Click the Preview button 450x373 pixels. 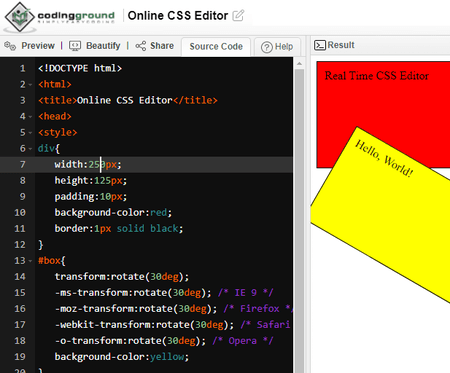[38, 46]
